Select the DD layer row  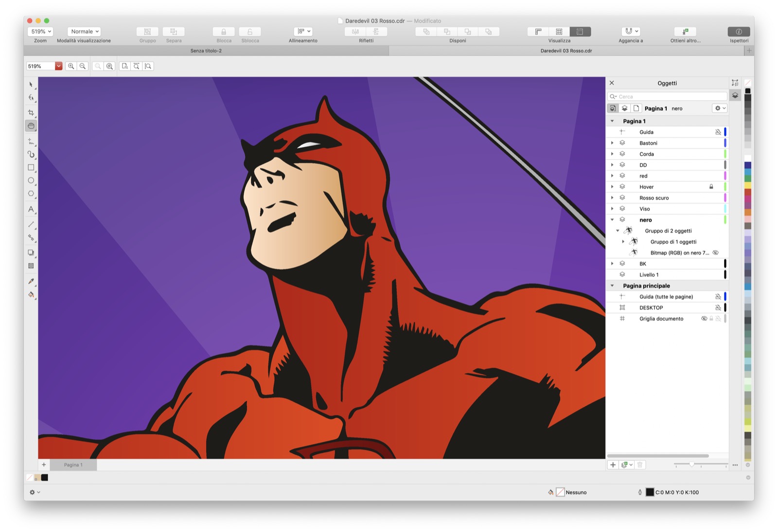(x=668, y=165)
